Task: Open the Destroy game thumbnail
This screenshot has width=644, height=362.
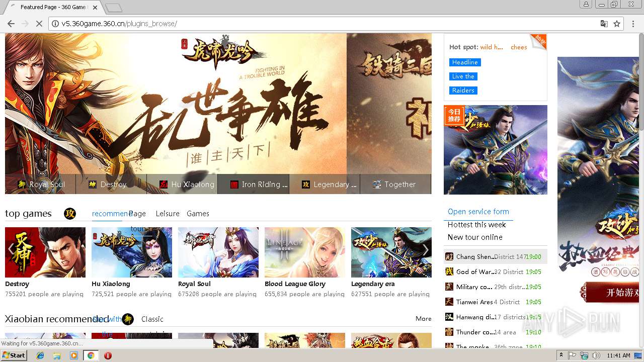Action: pos(45,252)
